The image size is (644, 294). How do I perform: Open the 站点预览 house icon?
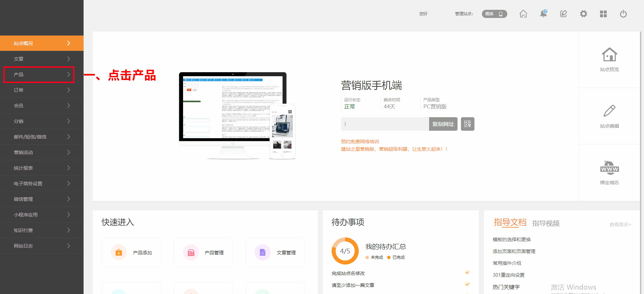(609, 55)
